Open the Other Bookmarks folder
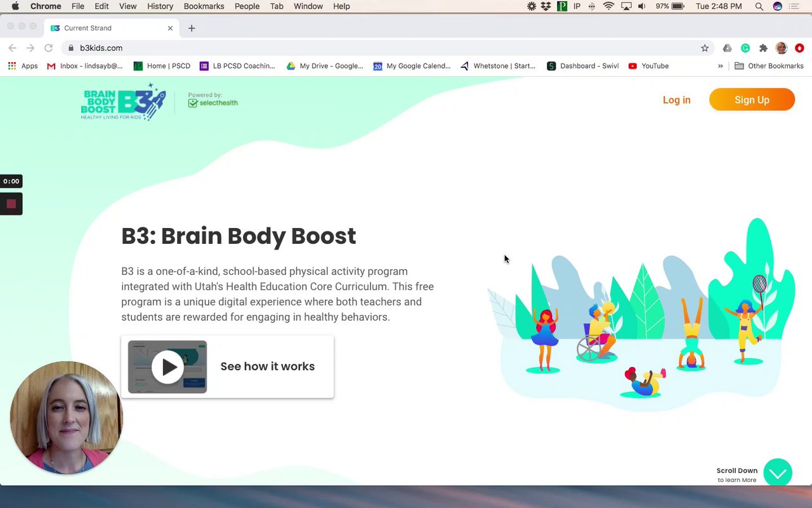Image resolution: width=812 pixels, height=508 pixels. tap(769, 66)
